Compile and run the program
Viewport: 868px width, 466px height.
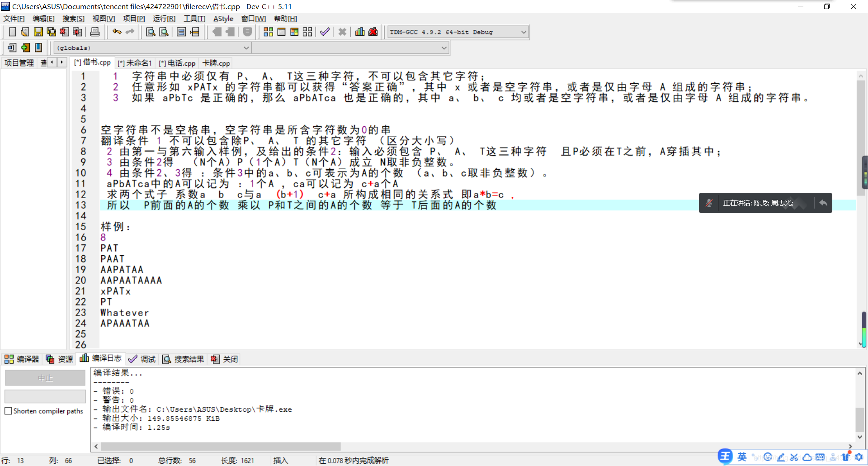click(294, 32)
